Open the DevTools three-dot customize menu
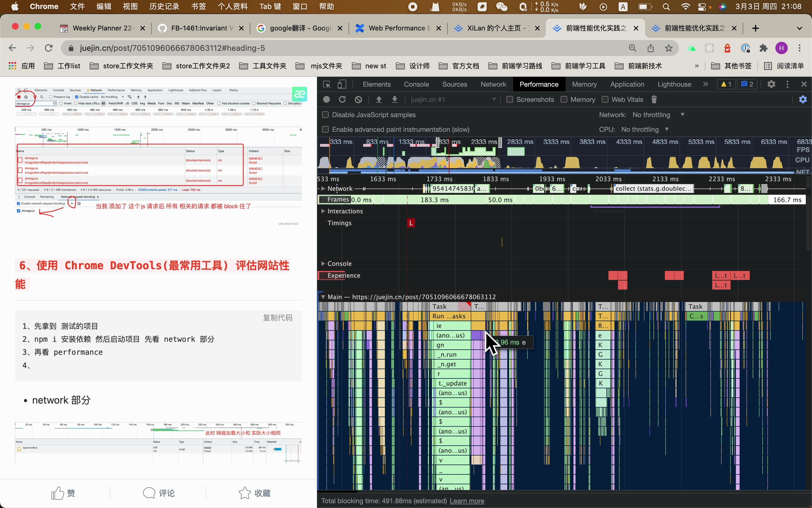Screen dimensions: 812x508 (x=787, y=84)
